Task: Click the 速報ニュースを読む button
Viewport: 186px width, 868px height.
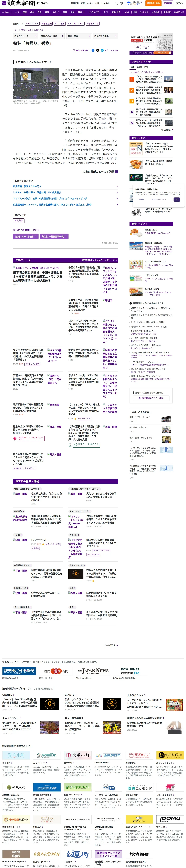Action: (26, 237)
